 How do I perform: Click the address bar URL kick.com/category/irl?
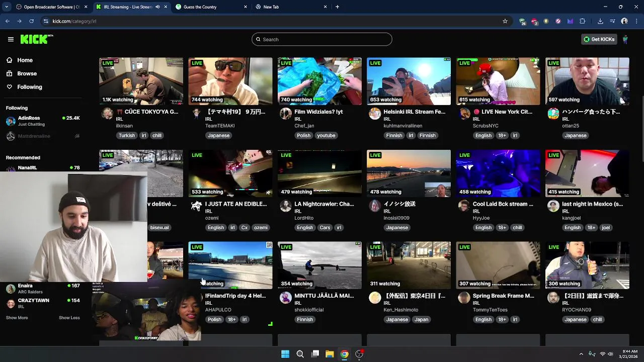coord(74,21)
